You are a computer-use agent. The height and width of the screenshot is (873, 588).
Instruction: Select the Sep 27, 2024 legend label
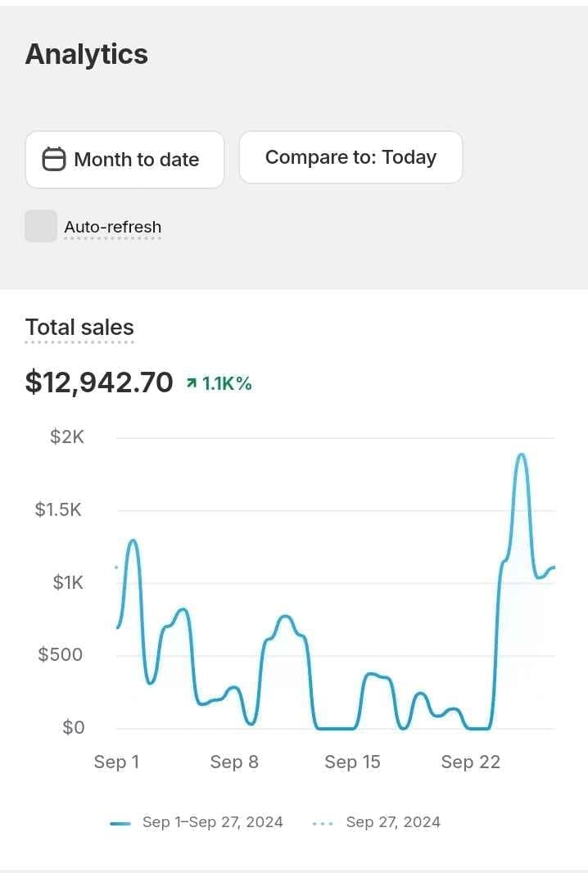pos(393,822)
